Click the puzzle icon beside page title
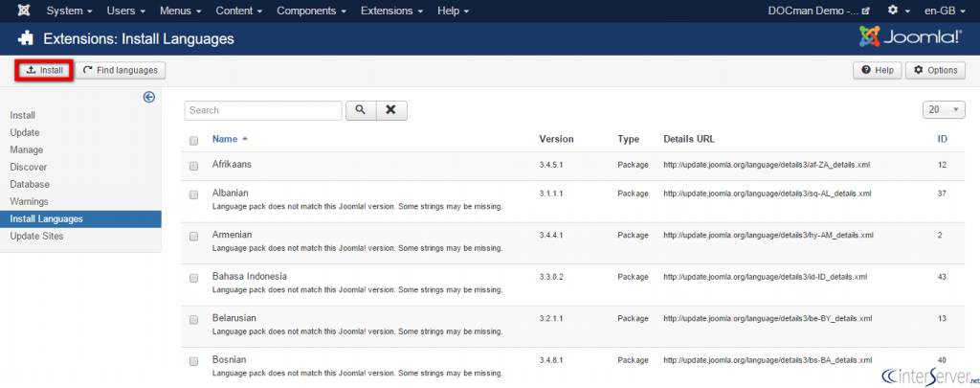Screen dimensions: 980x388 point(26,38)
